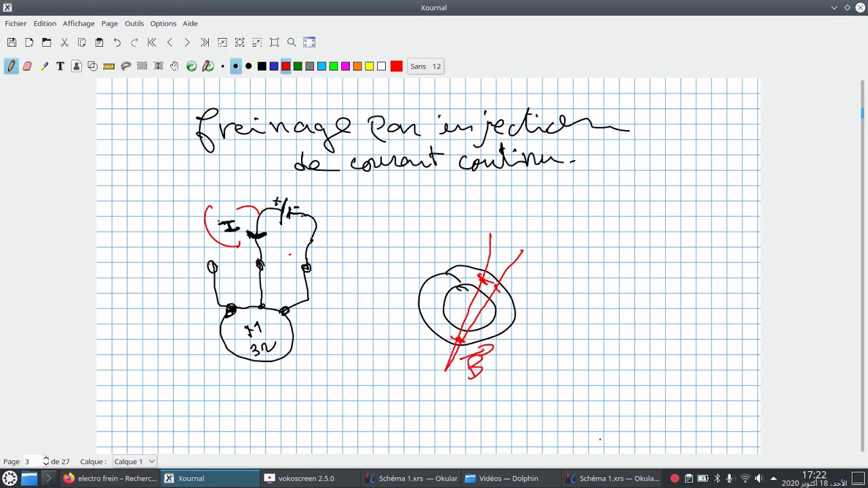868x488 pixels.
Task: Select the Pen tool
Action: pos(12,66)
